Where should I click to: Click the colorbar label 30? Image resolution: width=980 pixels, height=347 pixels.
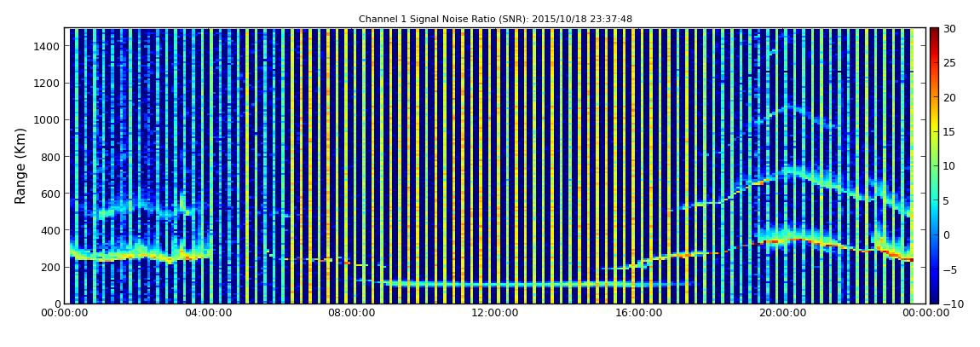coord(950,29)
